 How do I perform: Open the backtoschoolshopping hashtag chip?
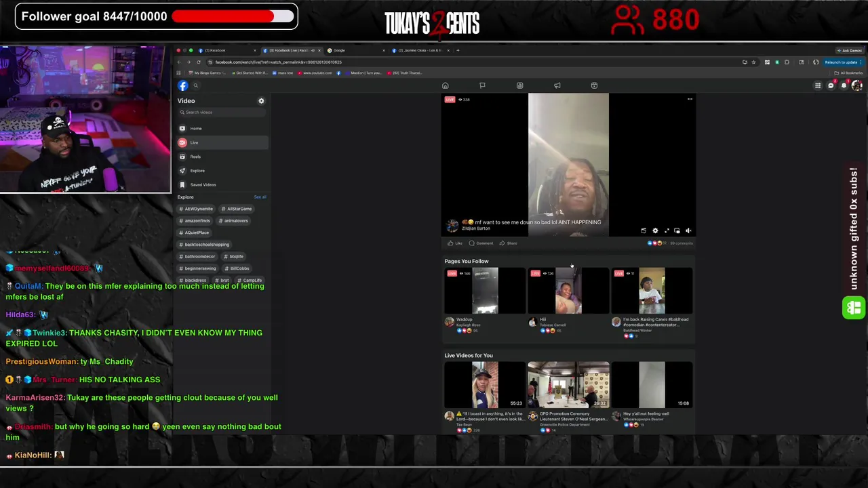click(205, 245)
